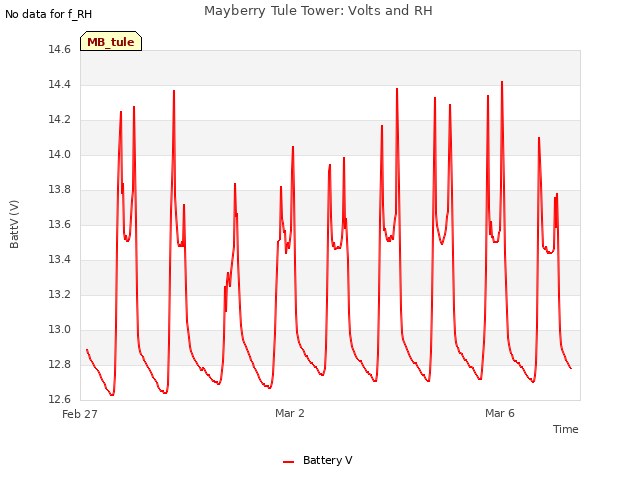Click the 13.2 y-axis tick label
The image size is (640, 480).
coord(60,295)
